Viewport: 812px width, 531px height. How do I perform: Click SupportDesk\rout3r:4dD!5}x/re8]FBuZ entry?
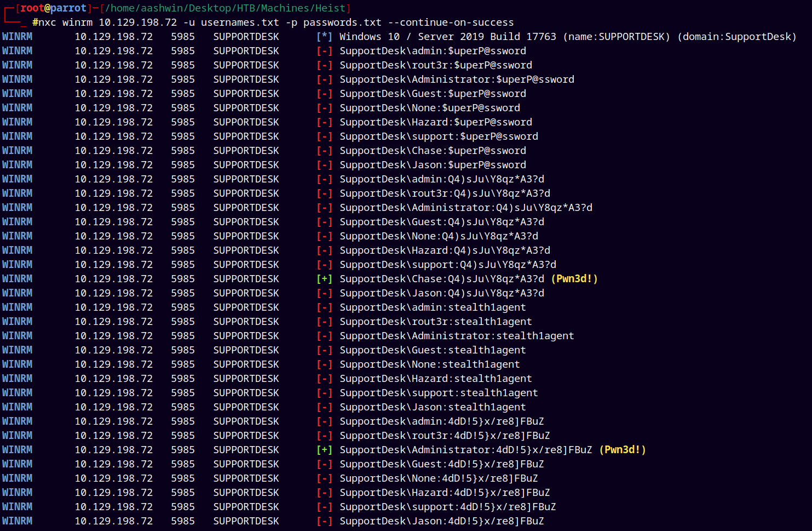(x=445, y=436)
